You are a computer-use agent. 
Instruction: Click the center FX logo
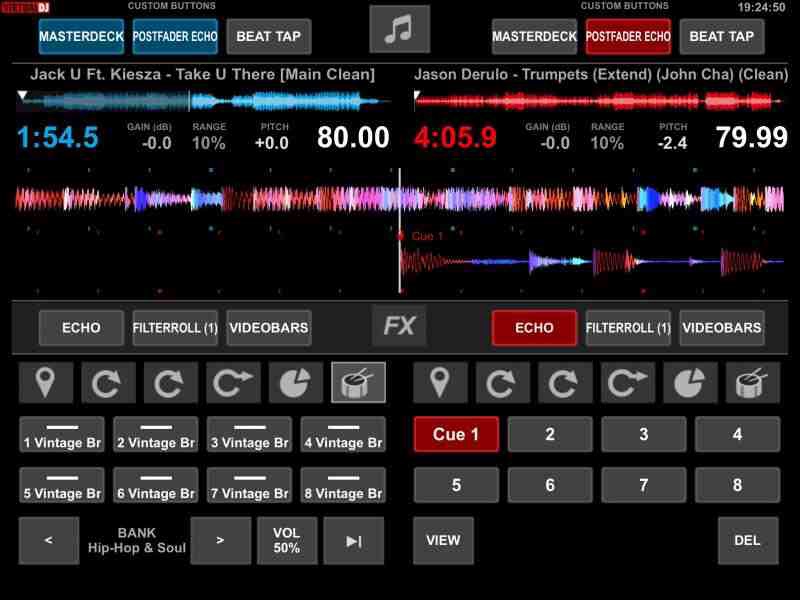[x=399, y=326]
